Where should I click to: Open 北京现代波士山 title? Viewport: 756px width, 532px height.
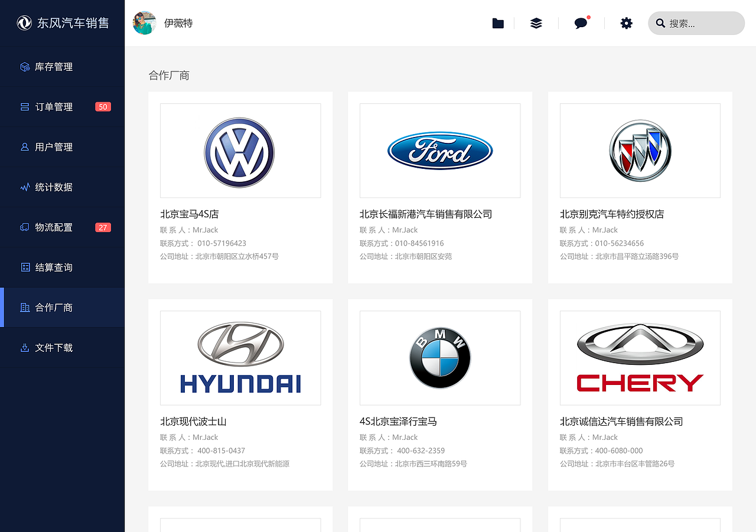point(193,422)
